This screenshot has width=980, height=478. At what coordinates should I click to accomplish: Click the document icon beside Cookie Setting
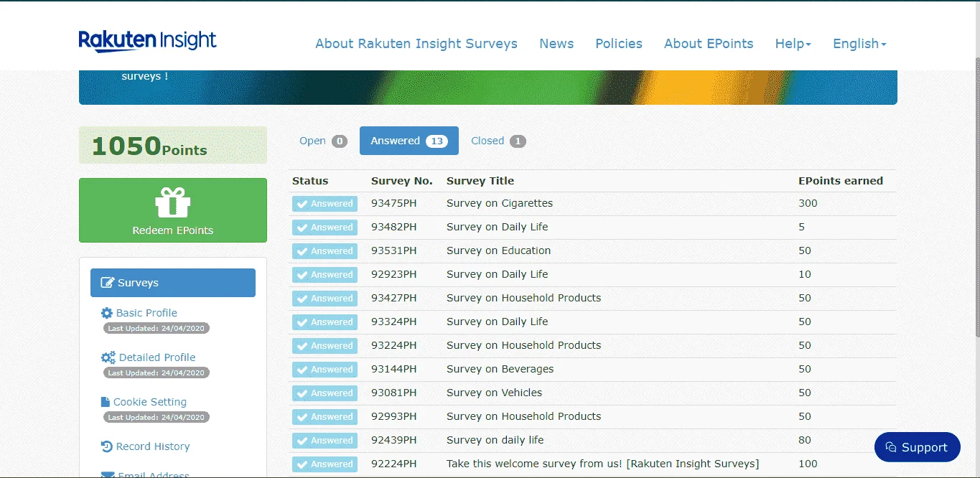click(x=106, y=402)
